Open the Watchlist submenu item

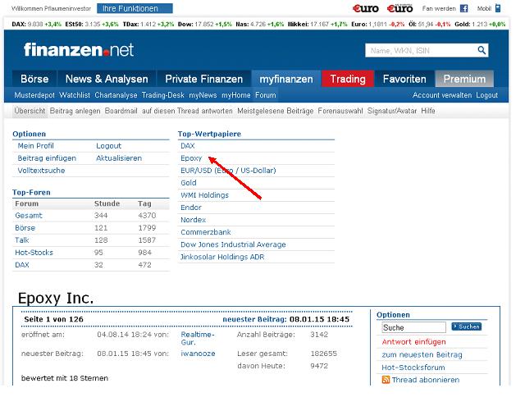[75, 95]
